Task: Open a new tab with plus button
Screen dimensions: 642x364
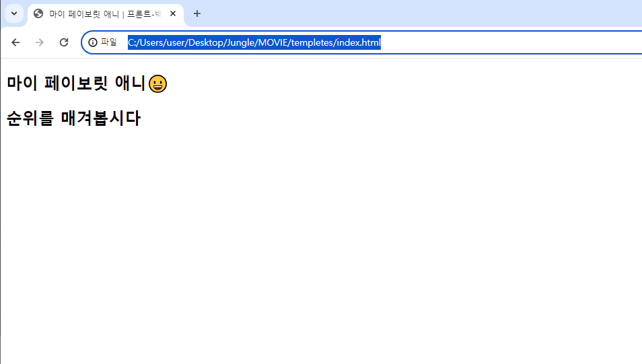Action: [x=197, y=13]
